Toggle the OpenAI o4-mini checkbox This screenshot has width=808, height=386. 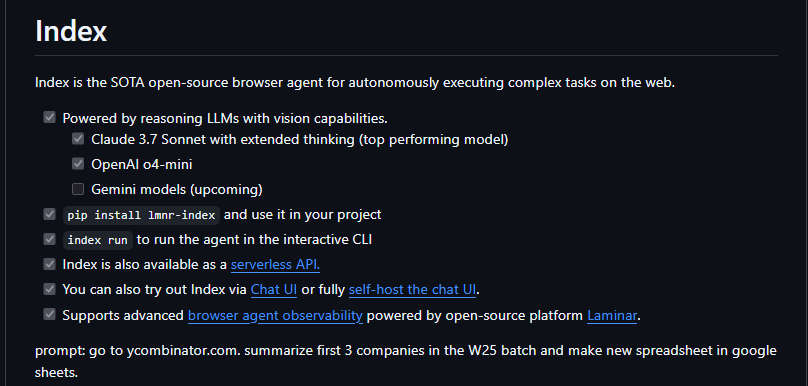[x=78, y=164]
